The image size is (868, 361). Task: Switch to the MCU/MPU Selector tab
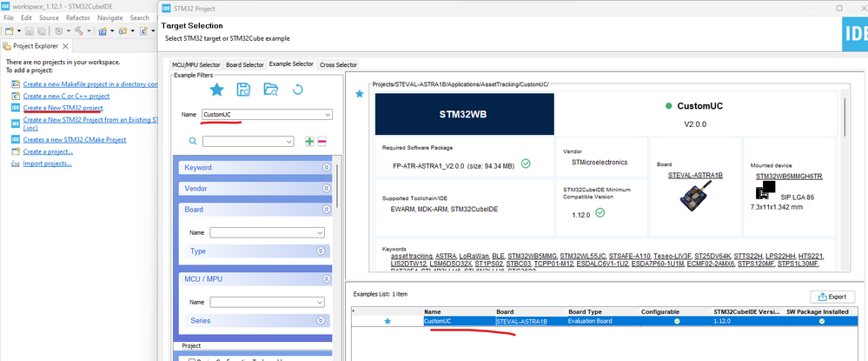point(196,65)
